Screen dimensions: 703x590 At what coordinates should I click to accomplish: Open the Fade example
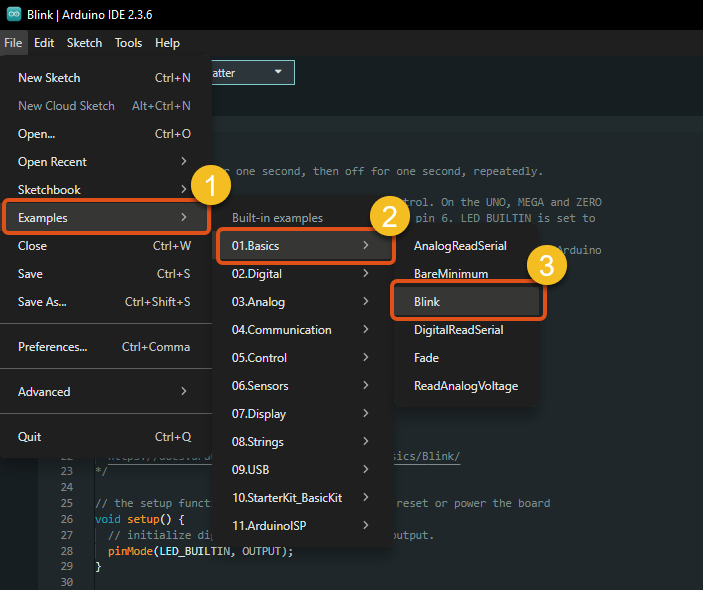click(466, 358)
